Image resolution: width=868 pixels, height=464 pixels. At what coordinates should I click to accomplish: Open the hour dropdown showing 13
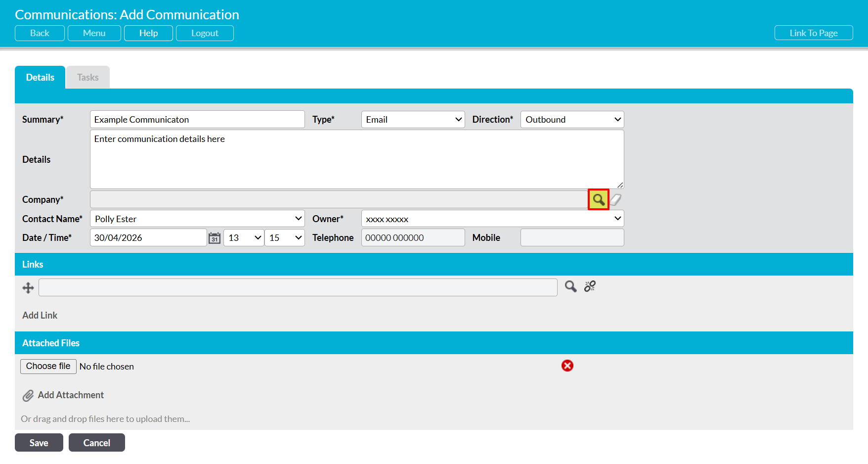click(x=244, y=238)
